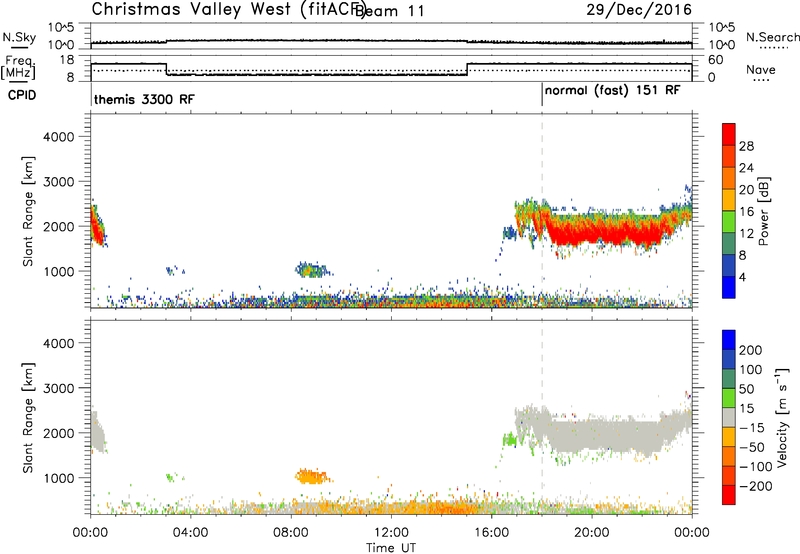Click the red power echo at 00:00
This screenshot has width=800, height=554.
pos(96,225)
